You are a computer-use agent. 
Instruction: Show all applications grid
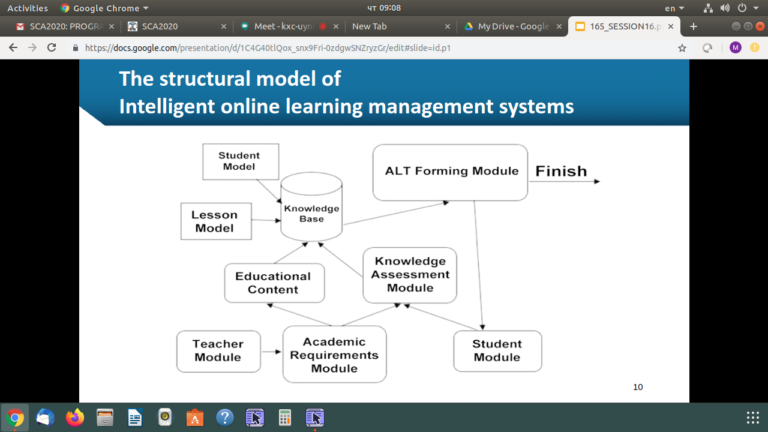[752, 417]
